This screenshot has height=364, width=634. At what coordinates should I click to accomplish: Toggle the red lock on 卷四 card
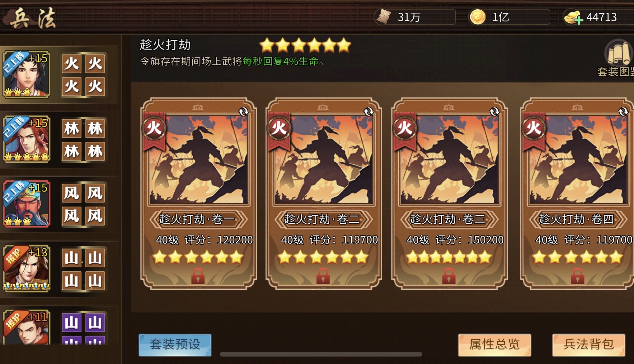[577, 276]
